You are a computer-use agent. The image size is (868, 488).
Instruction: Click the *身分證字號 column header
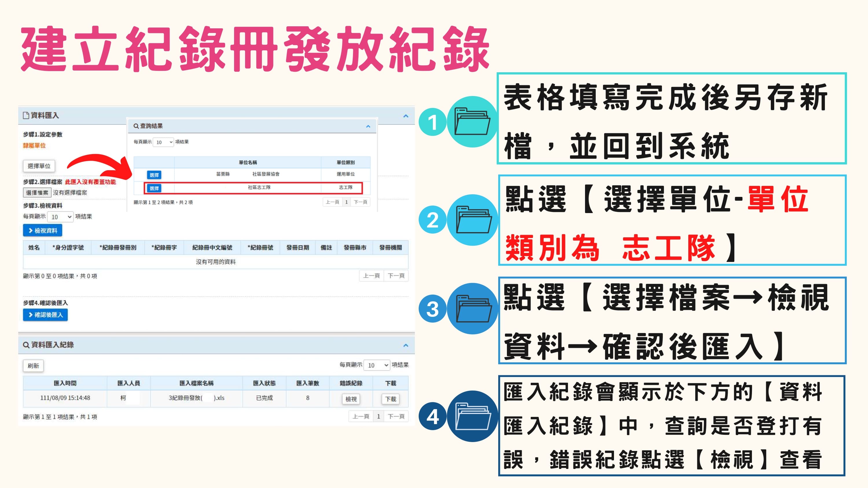68,247
